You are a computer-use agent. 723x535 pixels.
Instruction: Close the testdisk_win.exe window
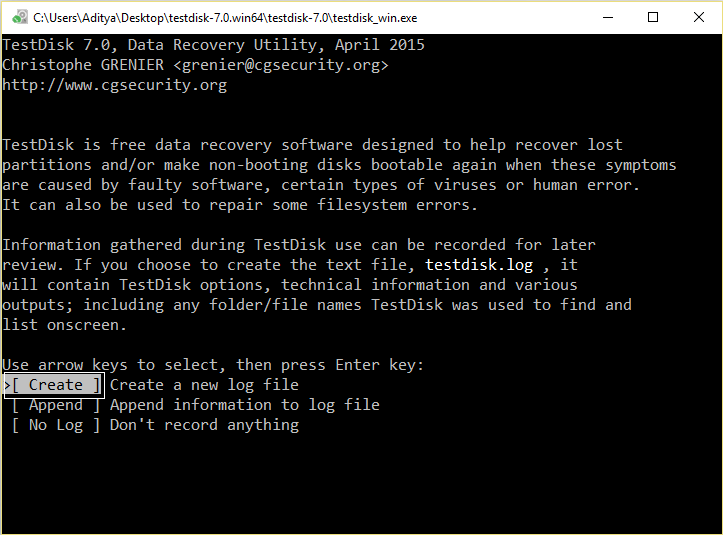click(x=699, y=17)
